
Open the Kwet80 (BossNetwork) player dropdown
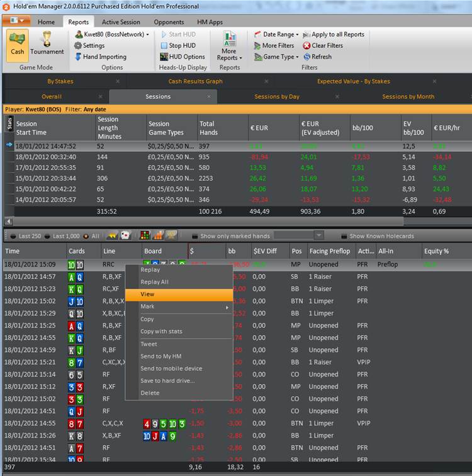click(x=112, y=34)
